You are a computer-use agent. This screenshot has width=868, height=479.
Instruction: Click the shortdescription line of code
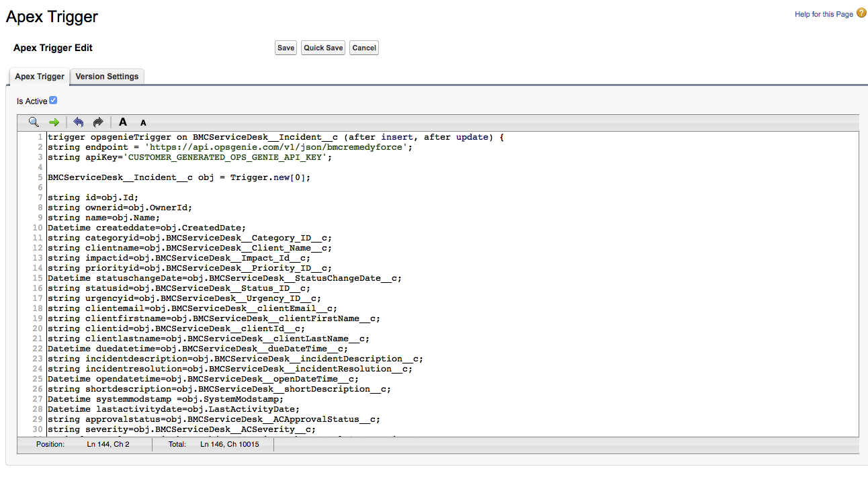coord(220,389)
